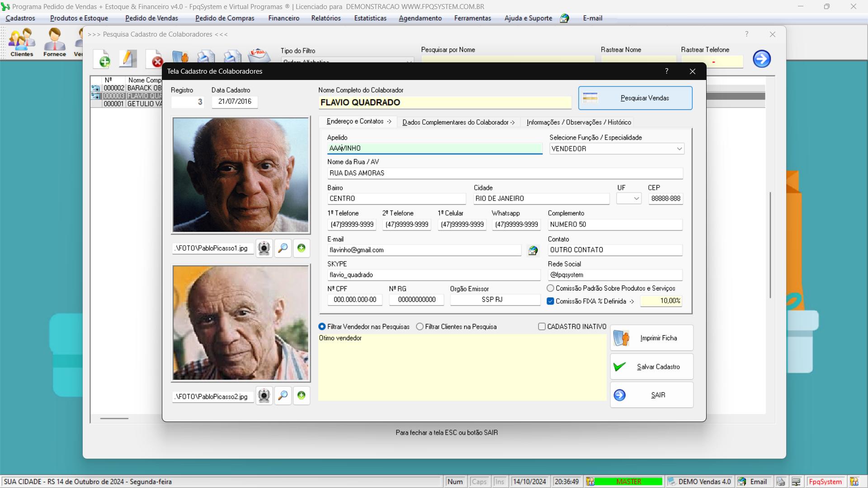The image size is (868, 488).
Task: Click the network computer icon in status bar
Action: click(796, 482)
